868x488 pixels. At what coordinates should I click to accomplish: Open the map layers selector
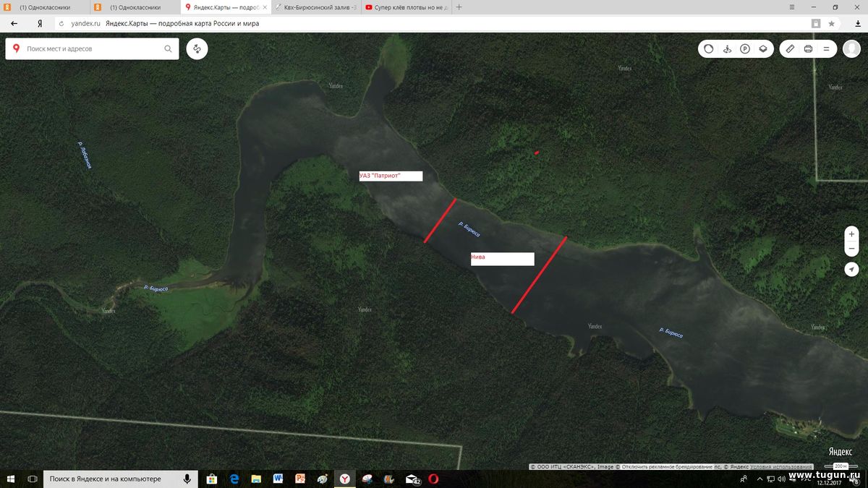[x=762, y=49]
